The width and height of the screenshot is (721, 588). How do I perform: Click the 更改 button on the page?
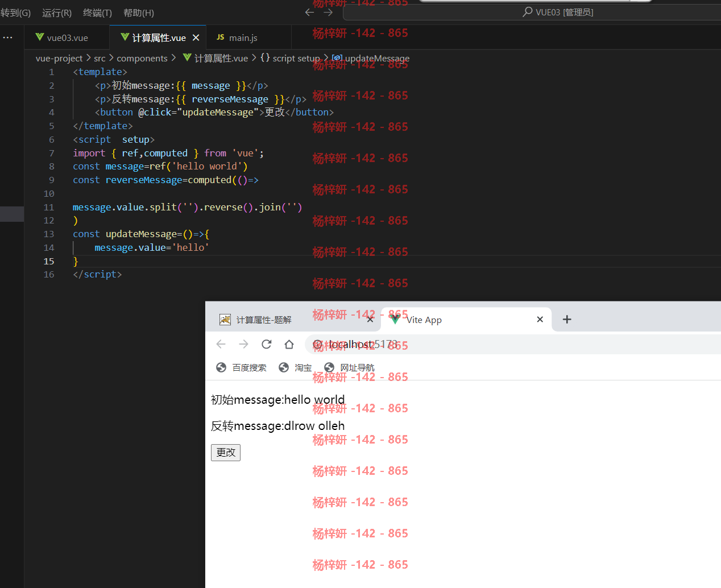tap(226, 453)
